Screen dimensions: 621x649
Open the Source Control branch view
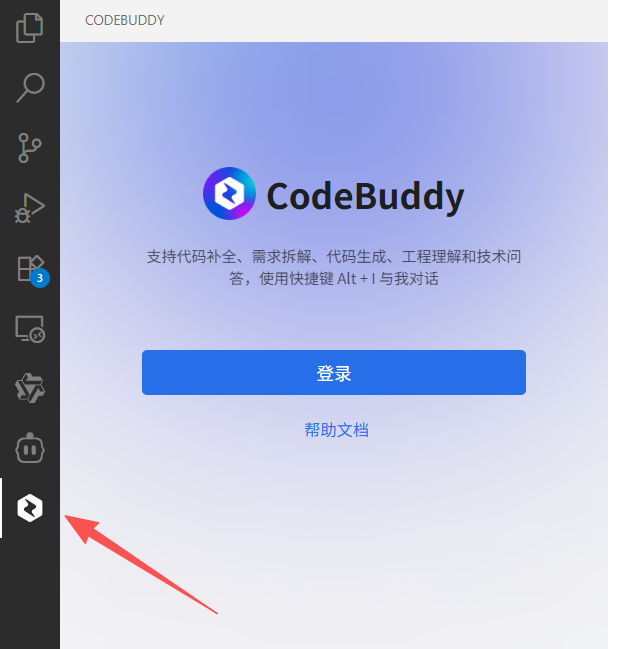coord(30,148)
